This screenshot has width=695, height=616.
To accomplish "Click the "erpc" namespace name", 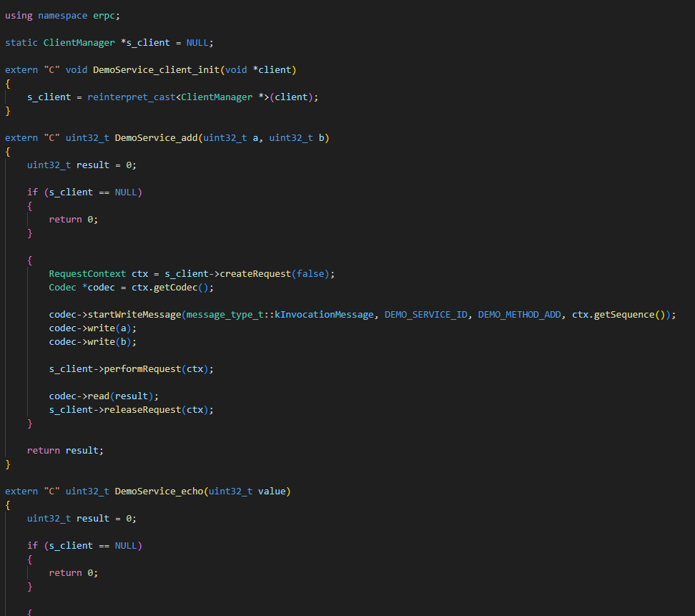I will 104,16.
